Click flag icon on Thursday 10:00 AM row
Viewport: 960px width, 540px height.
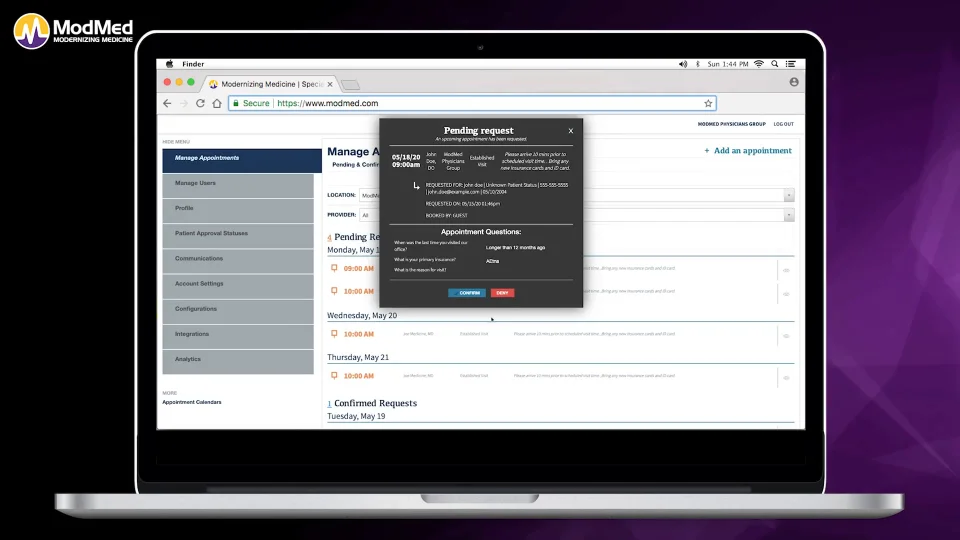(x=334, y=375)
